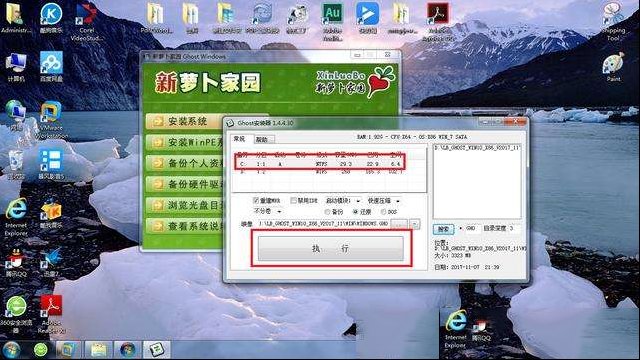Toggle the 重建MBR checkbox
Image resolution: width=640 pixels, height=360 pixels.
click(256, 200)
